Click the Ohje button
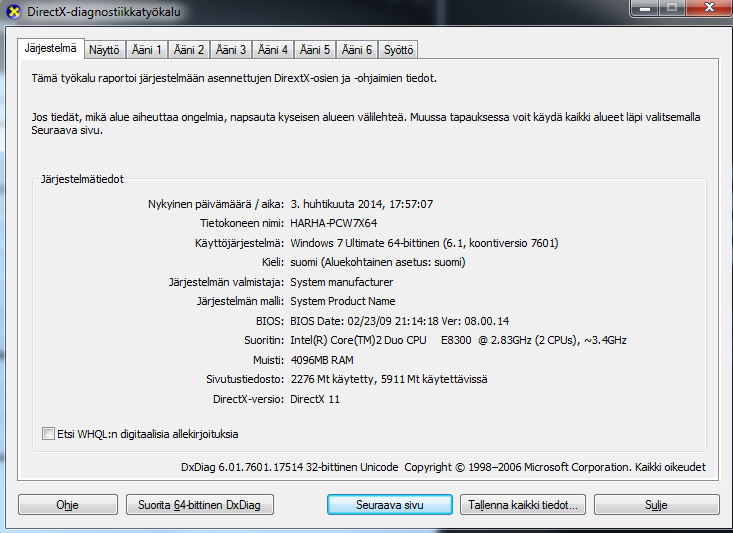 [x=68, y=505]
